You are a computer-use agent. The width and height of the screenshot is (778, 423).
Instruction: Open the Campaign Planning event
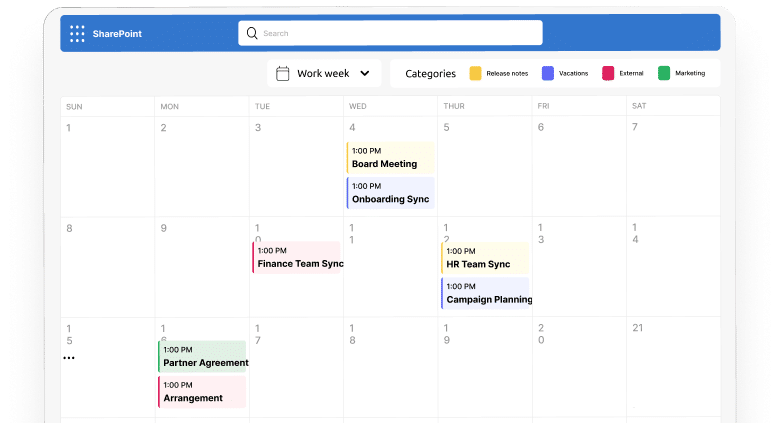point(485,293)
